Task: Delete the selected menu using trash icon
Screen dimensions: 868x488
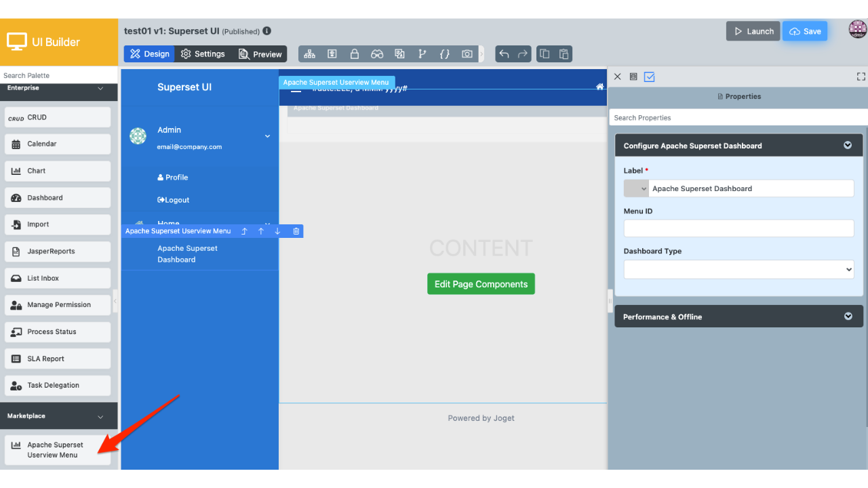Action: pos(296,231)
